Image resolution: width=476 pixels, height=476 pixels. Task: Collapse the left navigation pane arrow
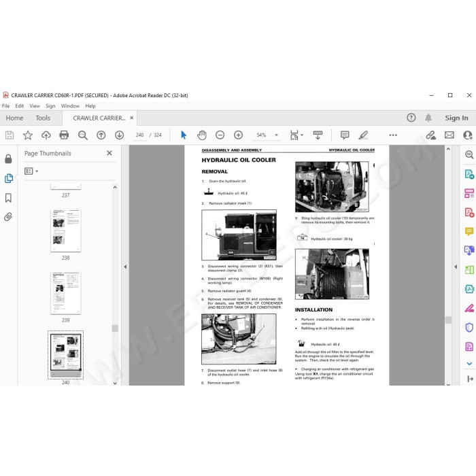(x=125, y=267)
